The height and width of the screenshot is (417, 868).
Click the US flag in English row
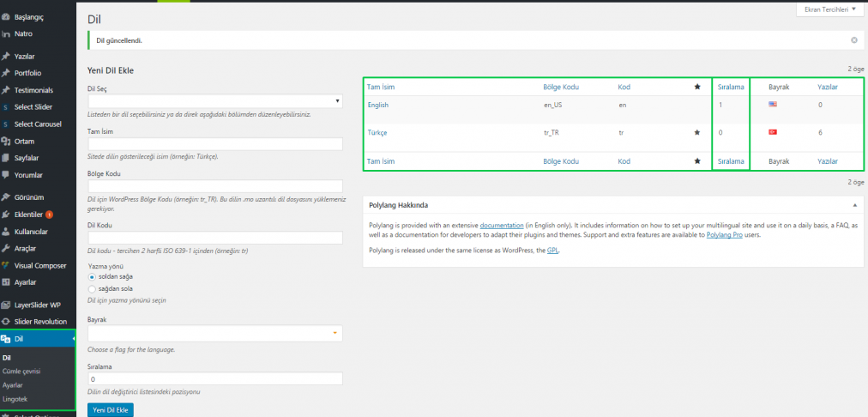pyautogui.click(x=773, y=104)
